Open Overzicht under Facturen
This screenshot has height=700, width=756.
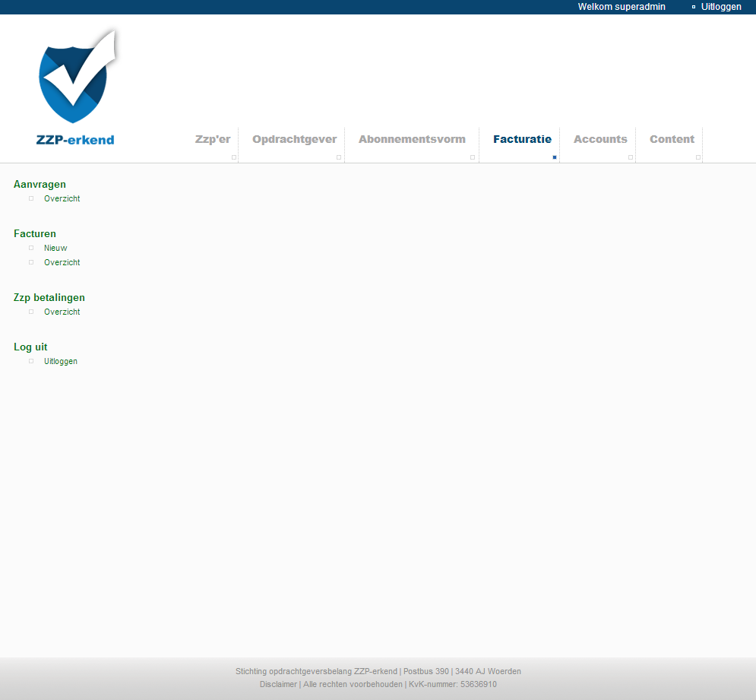(62, 262)
